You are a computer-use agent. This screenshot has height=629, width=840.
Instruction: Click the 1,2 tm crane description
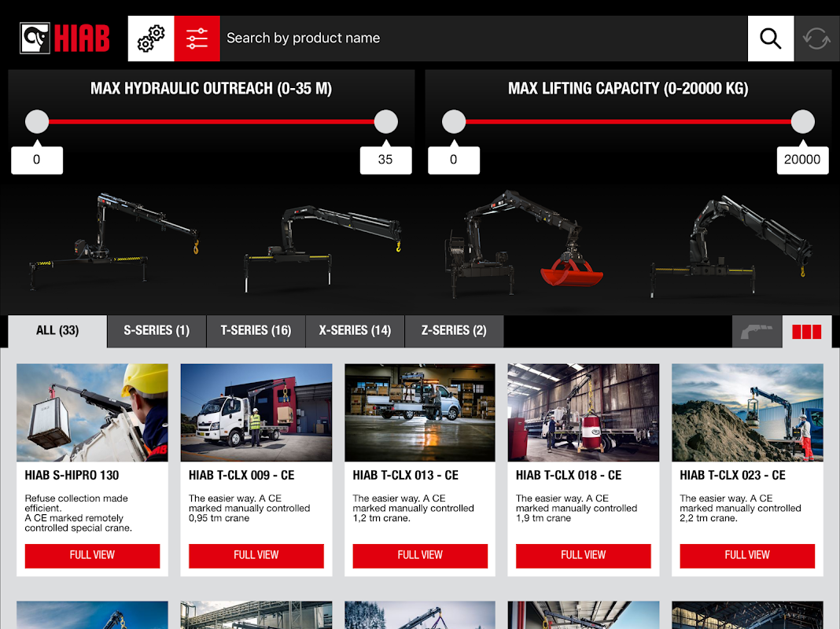pyautogui.click(x=413, y=508)
